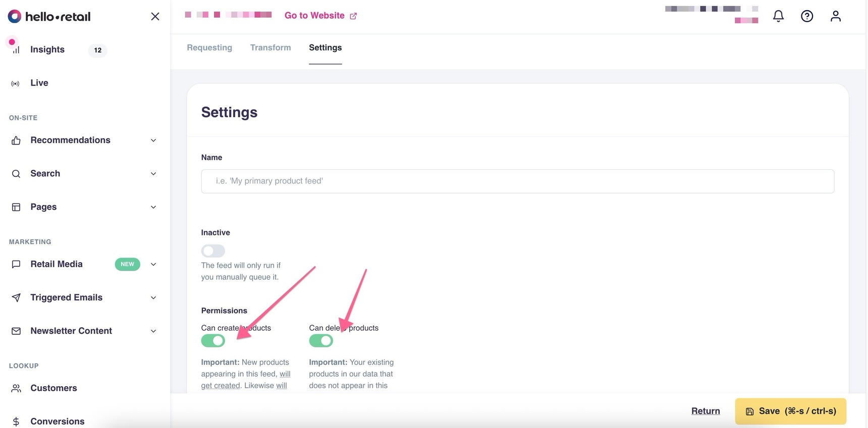Switch to the Transform tab

pyautogui.click(x=270, y=47)
